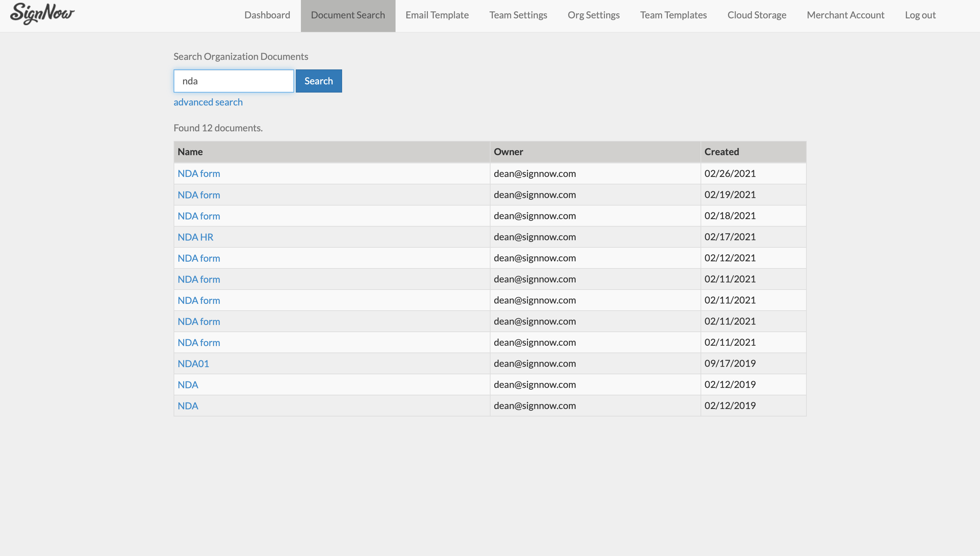The image size is (980, 556).
Task: Navigate to Org Settings
Action: click(x=594, y=15)
